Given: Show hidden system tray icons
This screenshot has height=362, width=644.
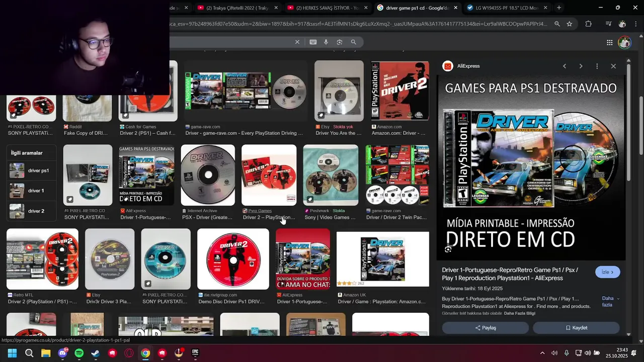Looking at the screenshot, I should (542, 353).
